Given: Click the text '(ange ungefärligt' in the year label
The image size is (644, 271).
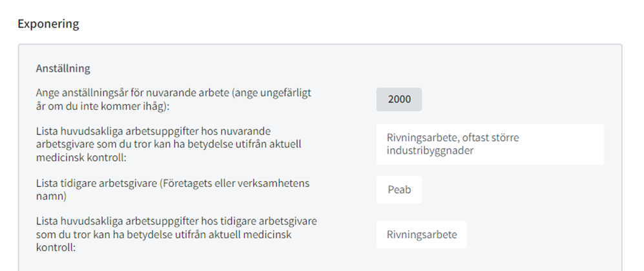Looking at the screenshot, I should 271,93.
